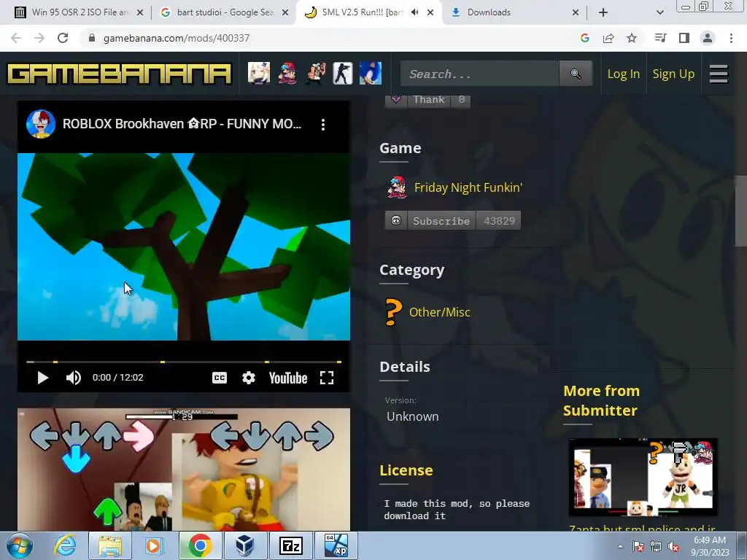This screenshot has width=747, height=560.
Task: Open the Chrome profile avatar
Action: (x=708, y=38)
